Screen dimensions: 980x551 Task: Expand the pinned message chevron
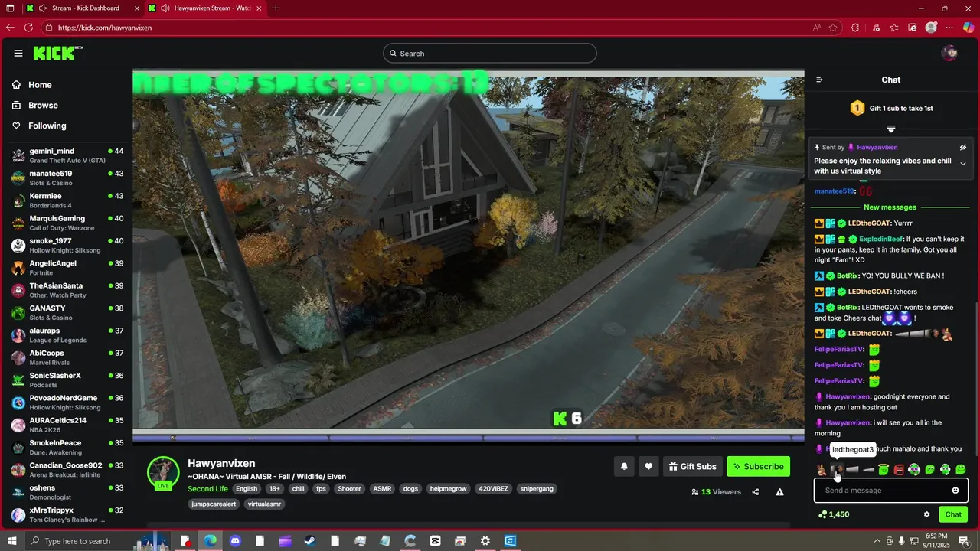point(963,164)
